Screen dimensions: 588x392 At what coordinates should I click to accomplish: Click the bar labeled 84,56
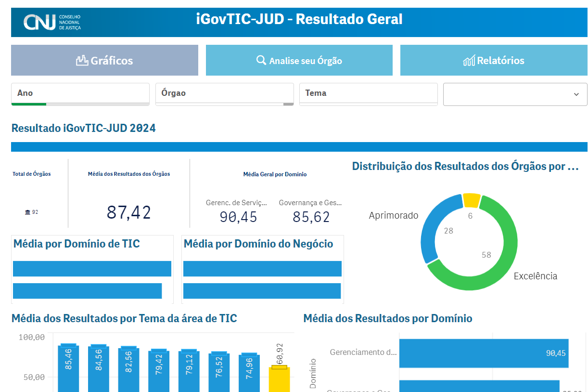coord(99,369)
